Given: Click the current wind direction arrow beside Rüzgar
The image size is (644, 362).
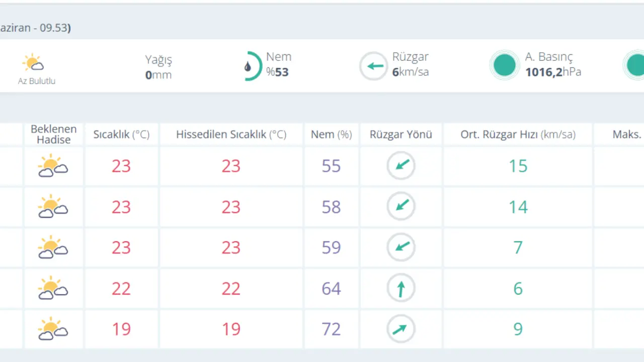Looking at the screenshot, I should click(373, 66).
